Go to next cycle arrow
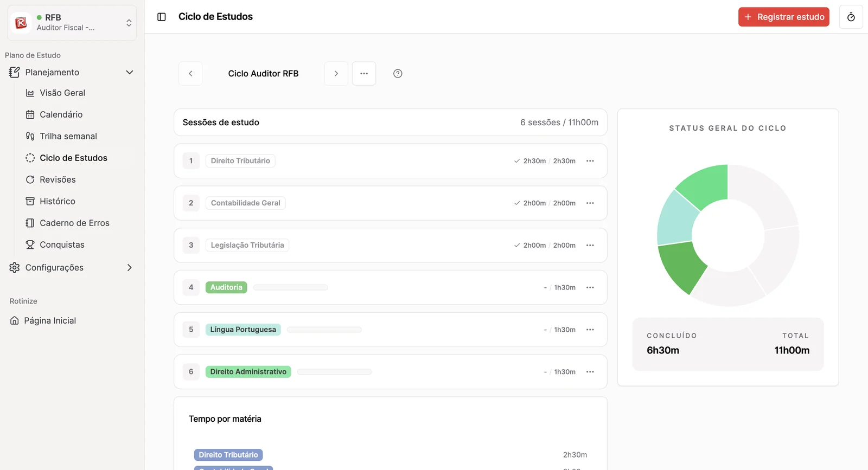 (x=336, y=74)
